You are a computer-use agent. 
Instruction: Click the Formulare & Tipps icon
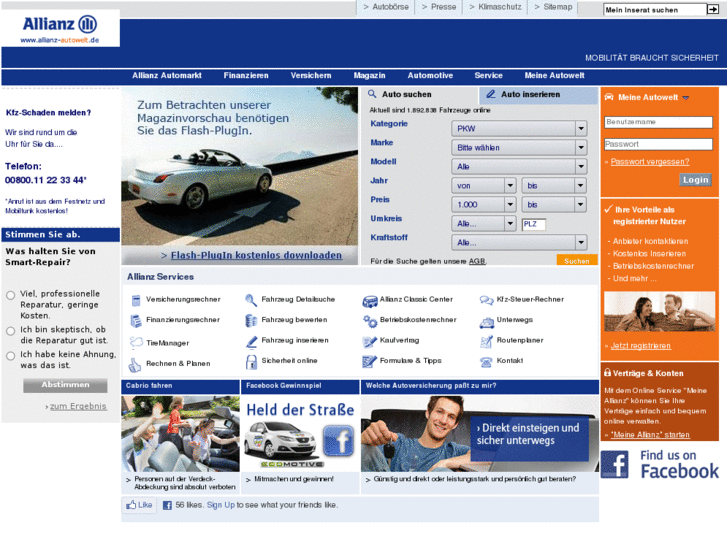(370, 361)
